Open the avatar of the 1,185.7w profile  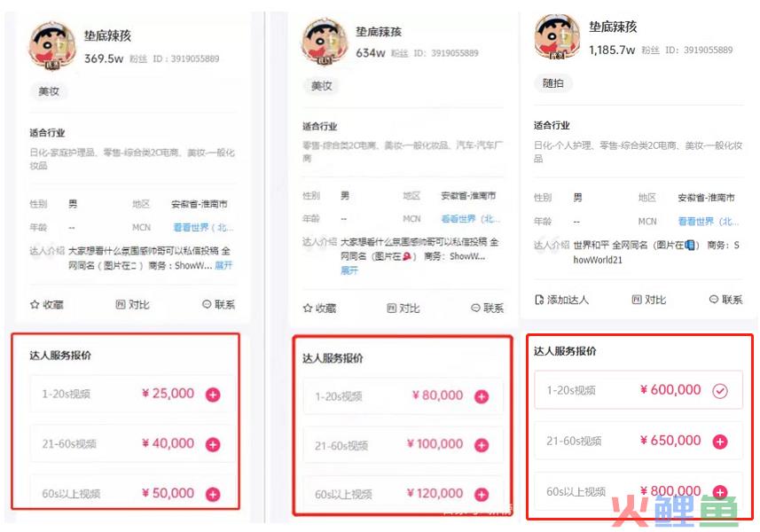click(557, 37)
